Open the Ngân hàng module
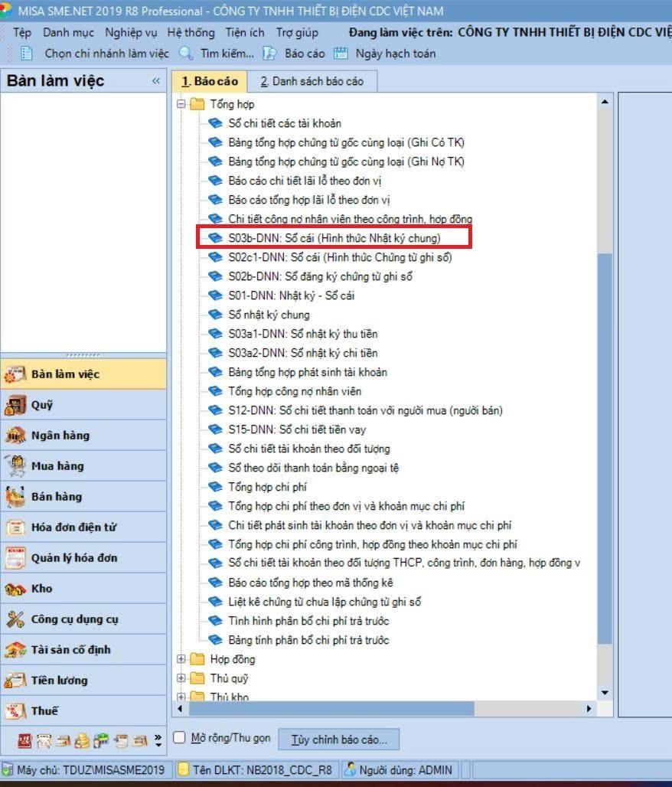This screenshot has width=672, height=787. click(x=83, y=436)
